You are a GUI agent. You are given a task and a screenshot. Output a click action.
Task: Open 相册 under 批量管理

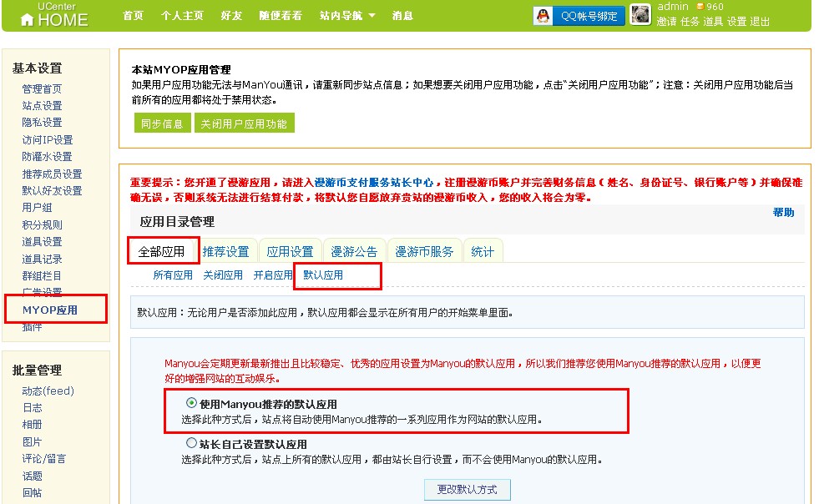(32, 425)
